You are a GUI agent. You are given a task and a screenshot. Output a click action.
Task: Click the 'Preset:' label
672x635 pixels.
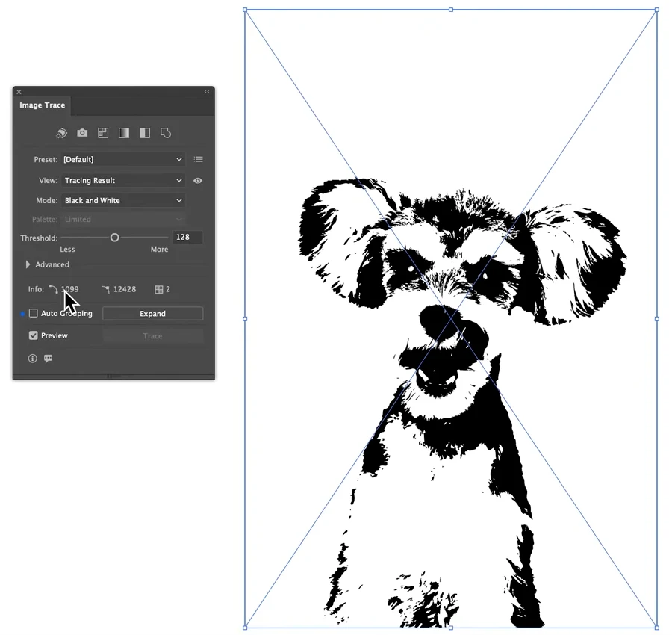[46, 160]
